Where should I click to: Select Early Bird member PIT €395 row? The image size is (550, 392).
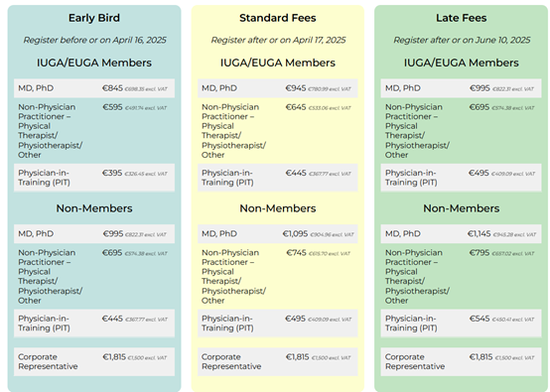click(x=94, y=178)
